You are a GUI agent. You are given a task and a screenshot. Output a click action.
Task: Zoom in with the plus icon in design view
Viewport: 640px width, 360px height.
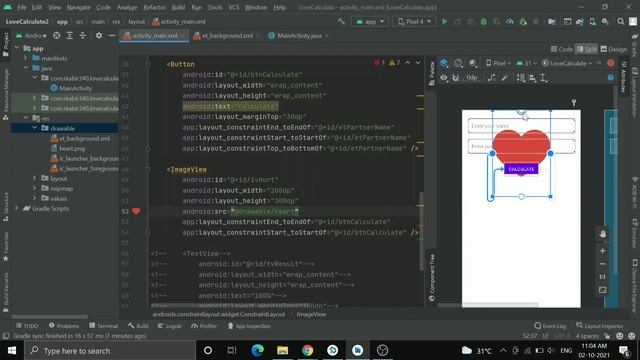click(x=602, y=251)
